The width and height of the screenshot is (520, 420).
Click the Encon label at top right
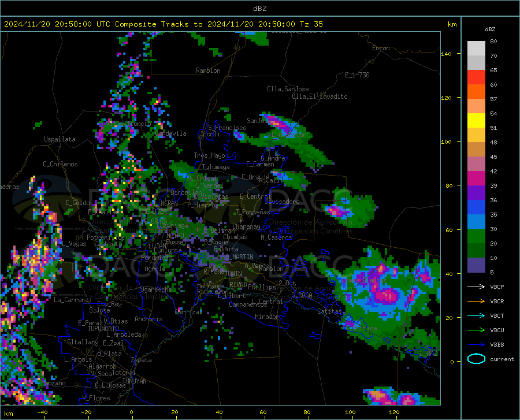[381, 48]
